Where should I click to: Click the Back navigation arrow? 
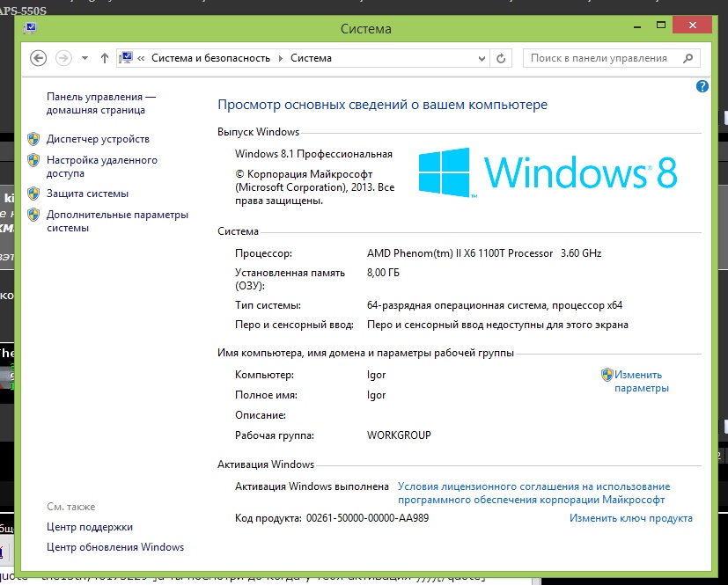tap(38, 58)
